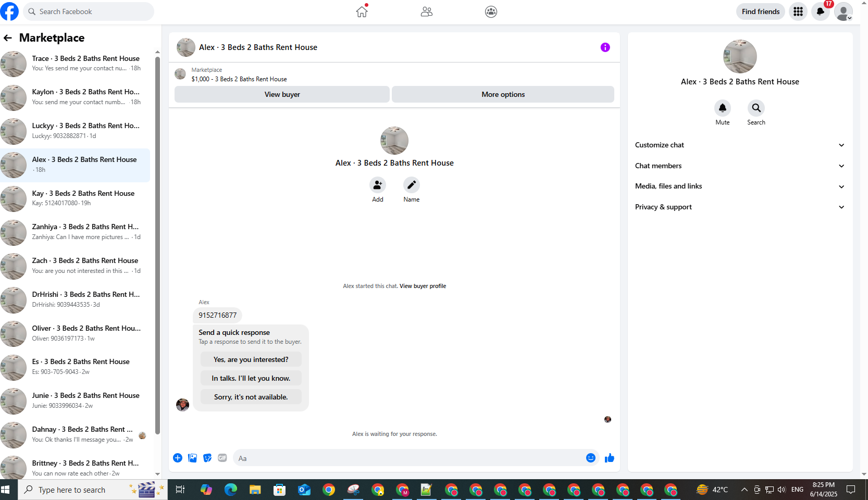Open the taskbar clock showing 8:25 PM
This screenshot has height=500, width=868.
(x=824, y=490)
